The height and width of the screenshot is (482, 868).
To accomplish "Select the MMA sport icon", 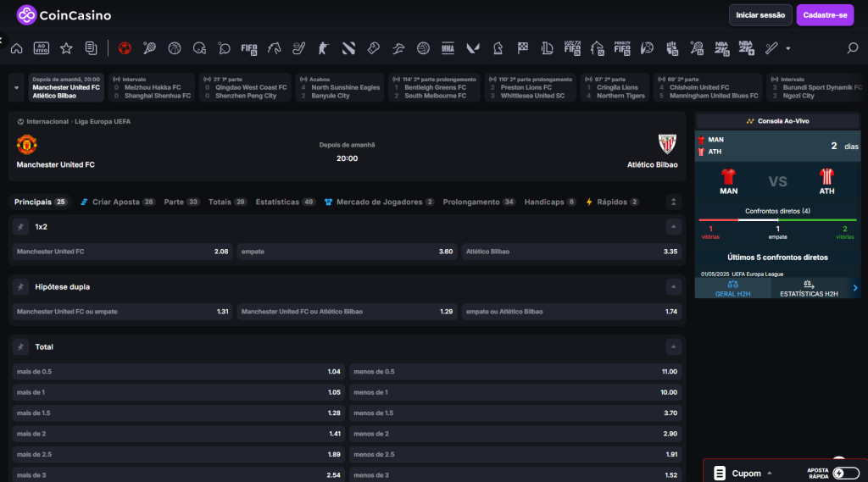I will (x=448, y=48).
